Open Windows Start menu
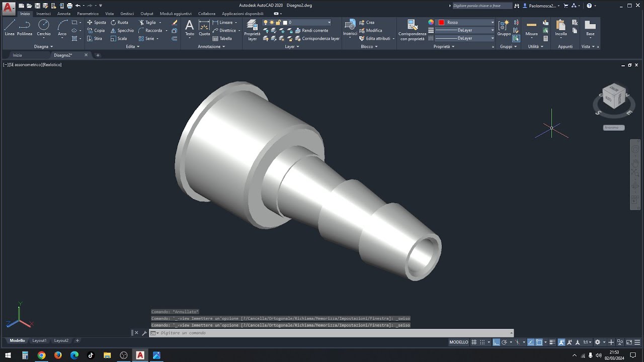The image size is (644, 362). tap(8, 355)
